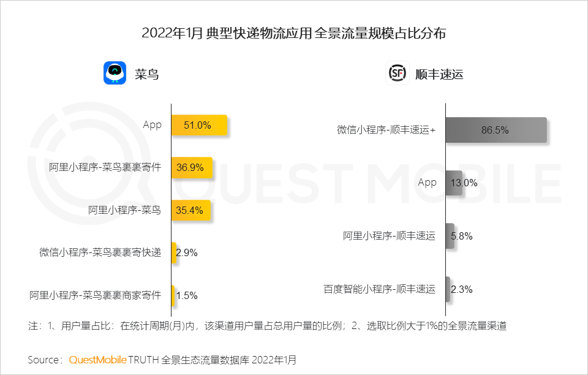
Task: Click the 百度智能小程序-顺丰速运 label
Action: point(379,289)
